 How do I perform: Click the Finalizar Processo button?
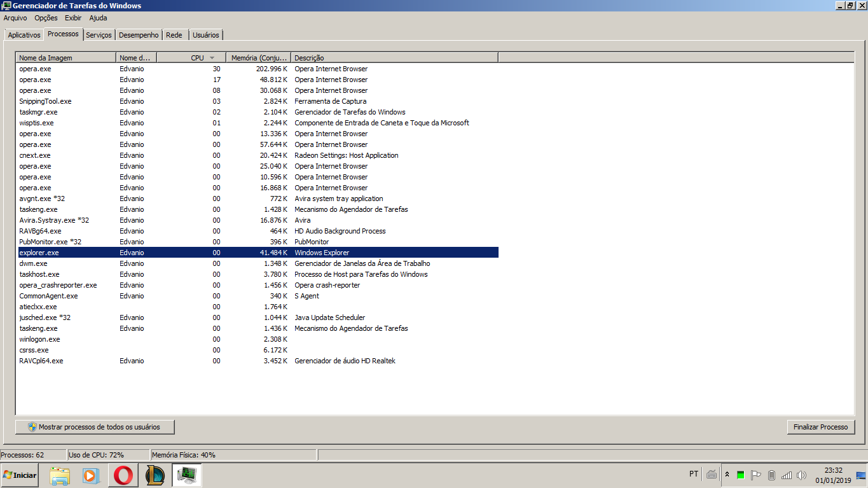[x=820, y=427]
